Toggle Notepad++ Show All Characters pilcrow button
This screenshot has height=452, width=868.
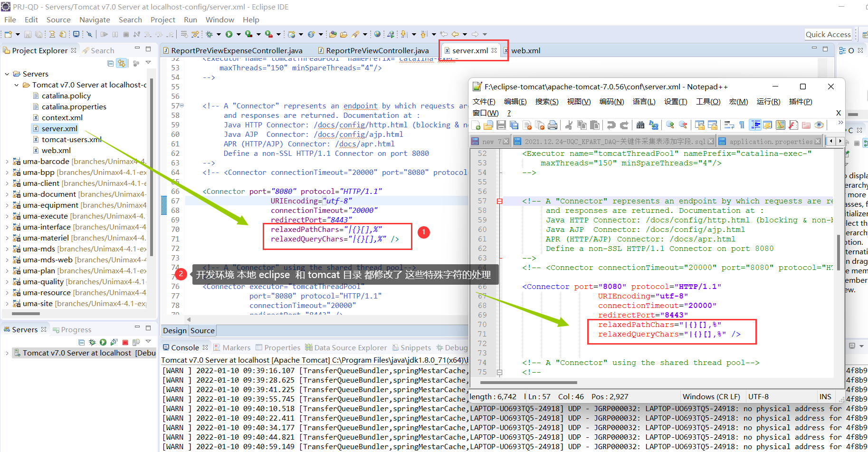point(742,125)
